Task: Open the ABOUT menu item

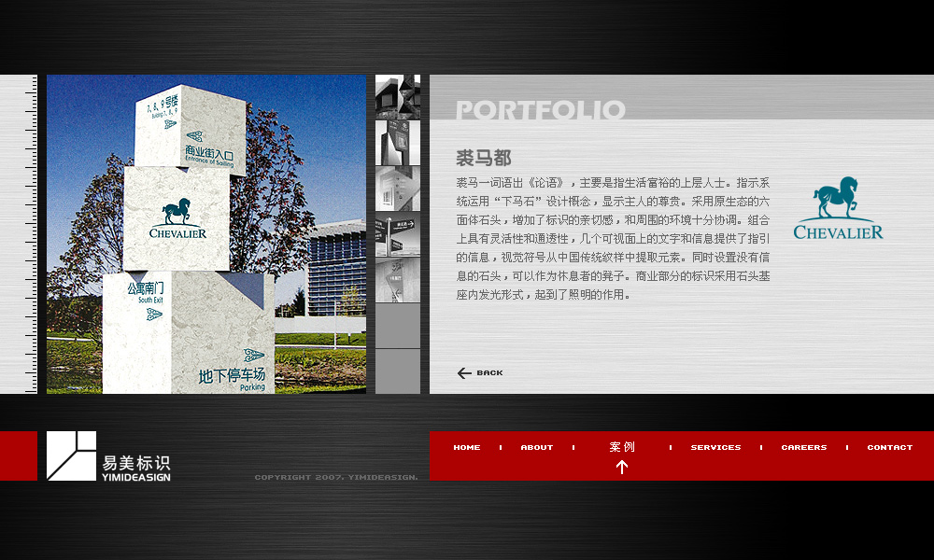Action: point(537,447)
